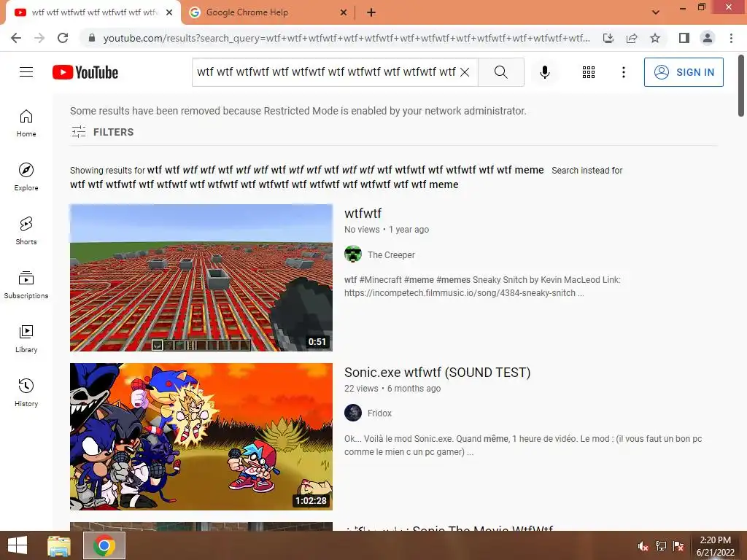747x560 pixels.
Task: Open a new browser tab
Action: click(x=371, y=12)
